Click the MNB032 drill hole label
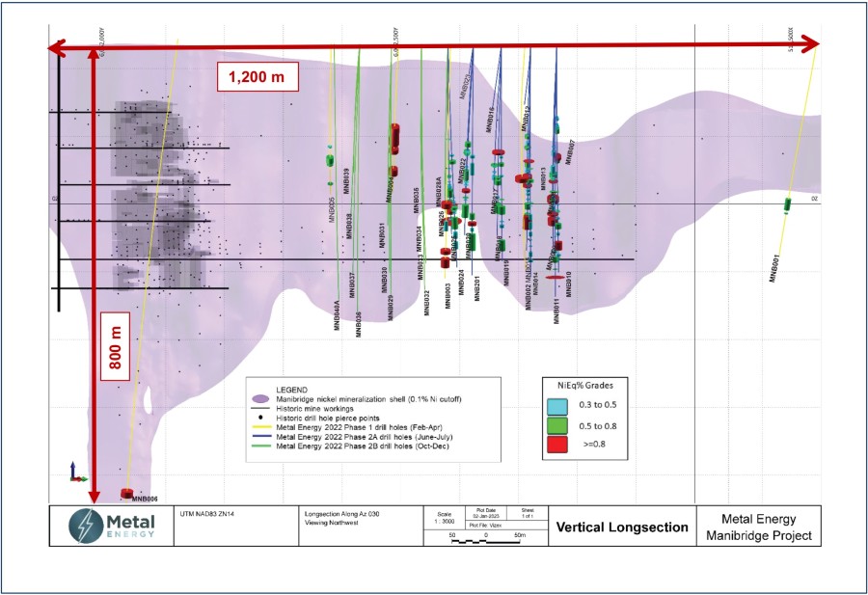 point(427,303)
